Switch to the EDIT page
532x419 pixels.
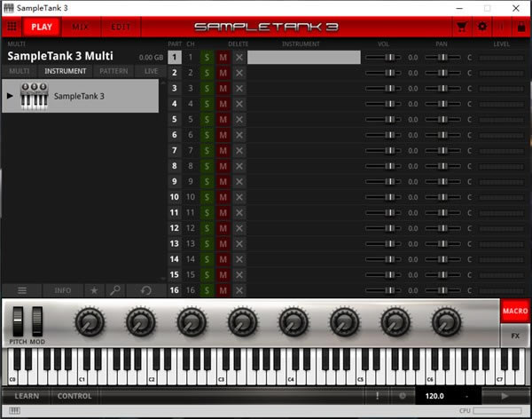point(121,27)
